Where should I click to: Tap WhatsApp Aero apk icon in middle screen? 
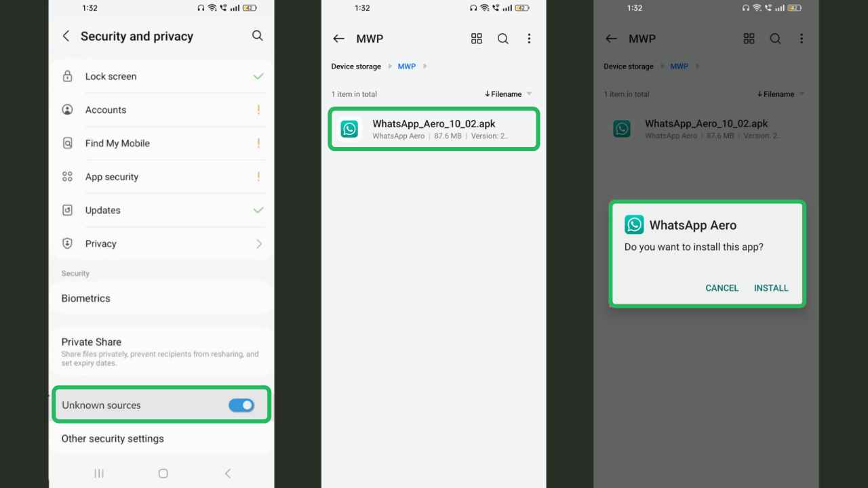(349, 129)
